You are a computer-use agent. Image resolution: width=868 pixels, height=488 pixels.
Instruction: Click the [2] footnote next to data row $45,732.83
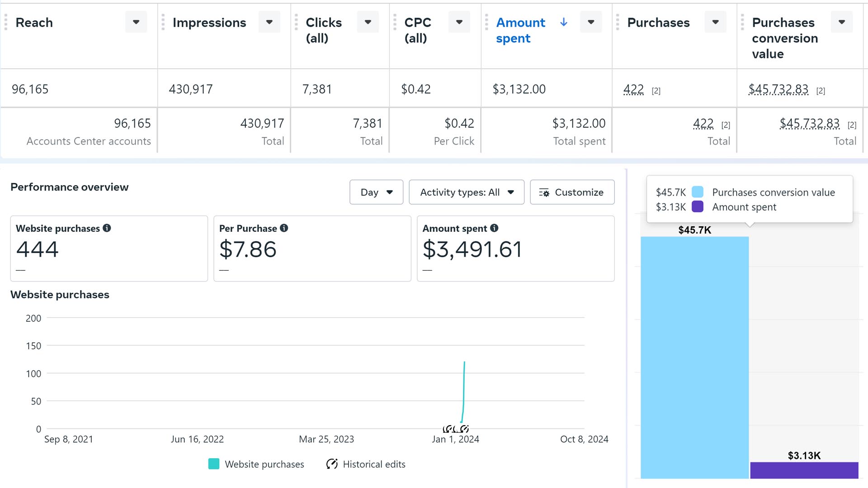[x=821, y=91]
